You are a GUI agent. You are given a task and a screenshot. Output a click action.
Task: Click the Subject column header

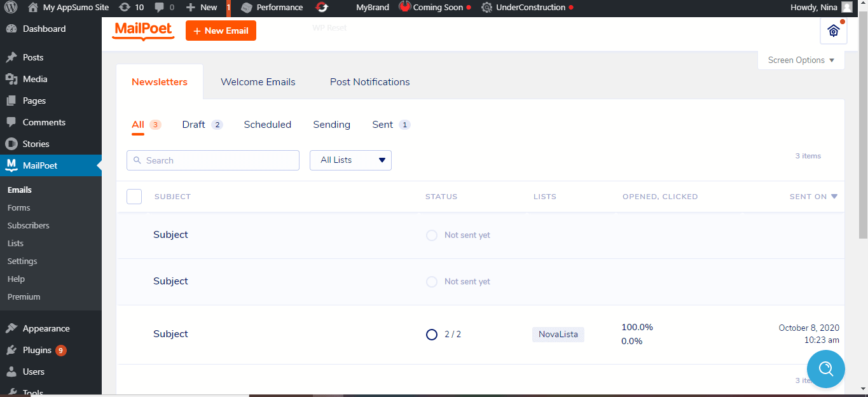pyautogui.click(x=172, y=197)
